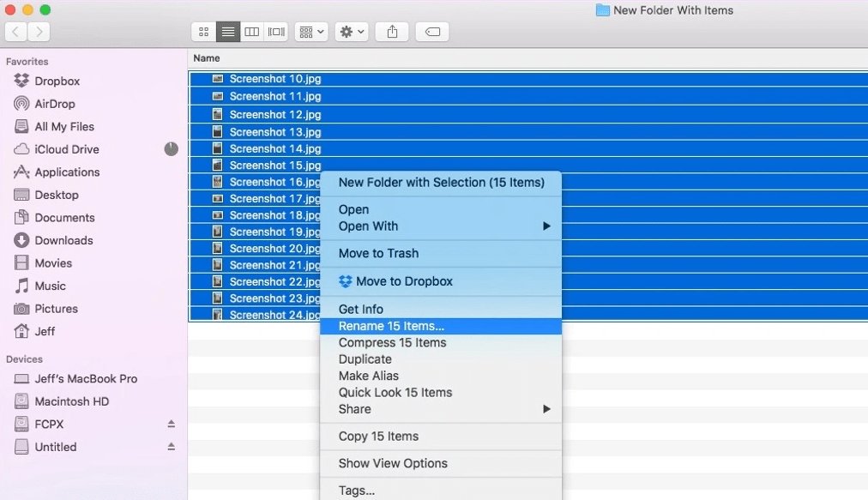
Task: Eject the FCPX drive
Action: coord(171,425)
